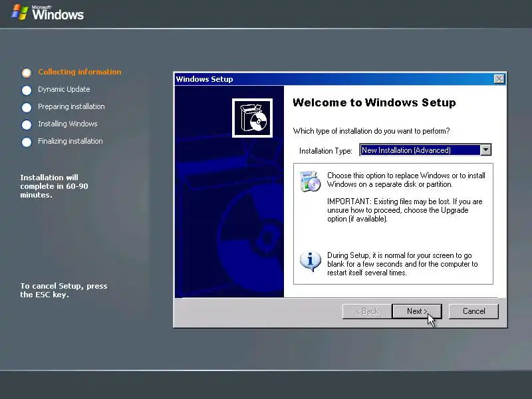532x399 pixels.
Task: Click the setup box and CD icon
Action: click(x=252, y=118)
